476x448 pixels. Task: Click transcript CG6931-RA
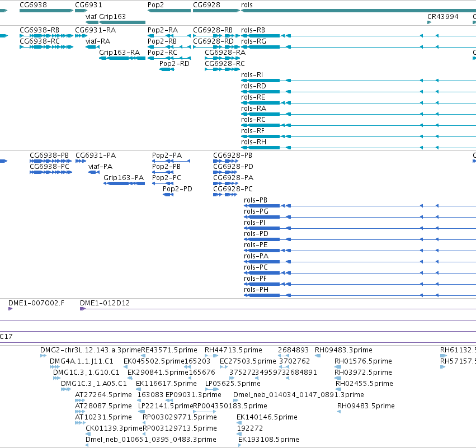[x=81, y=36]
